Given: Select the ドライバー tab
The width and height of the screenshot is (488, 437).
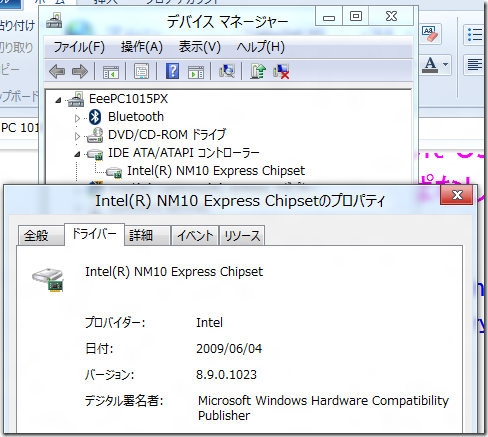Looking at the screenshot, I should 94,234.
